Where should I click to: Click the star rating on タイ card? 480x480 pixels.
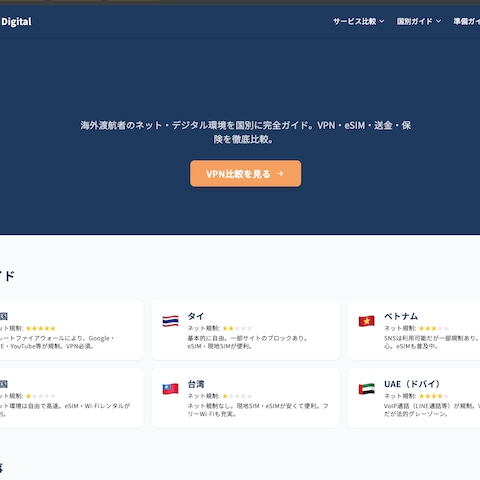pos(237,328)
